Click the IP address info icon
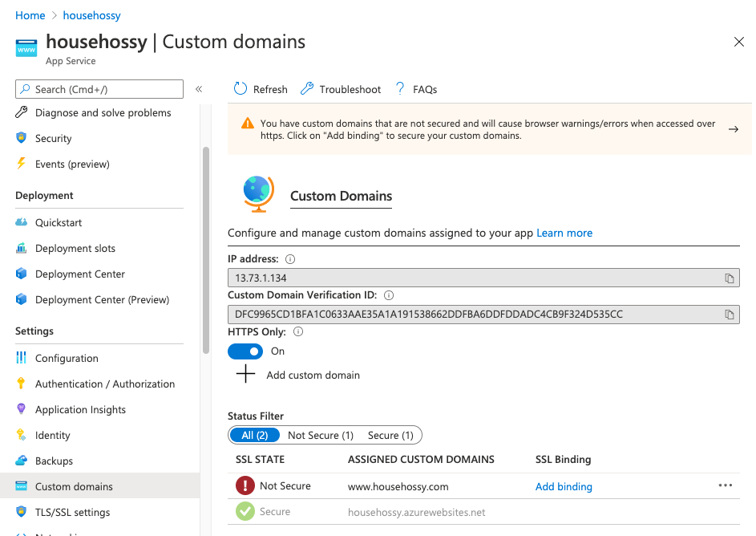The width and height of the screenshot is (756, 536). tap(289, 259)
